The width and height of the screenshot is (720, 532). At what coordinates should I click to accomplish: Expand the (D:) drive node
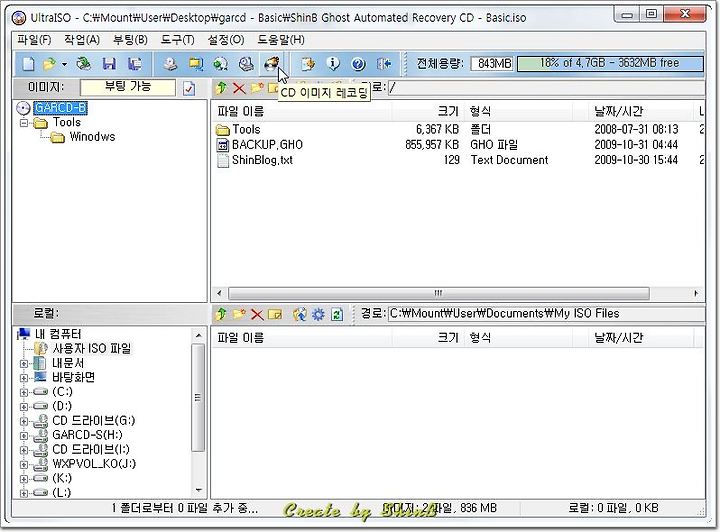(24, 407)
